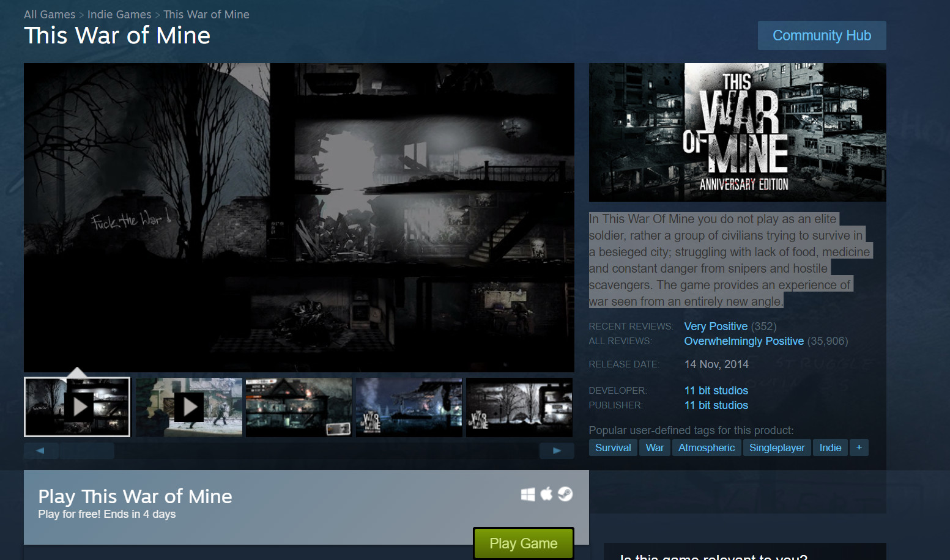Click the main game screenshot viewer

299,217
